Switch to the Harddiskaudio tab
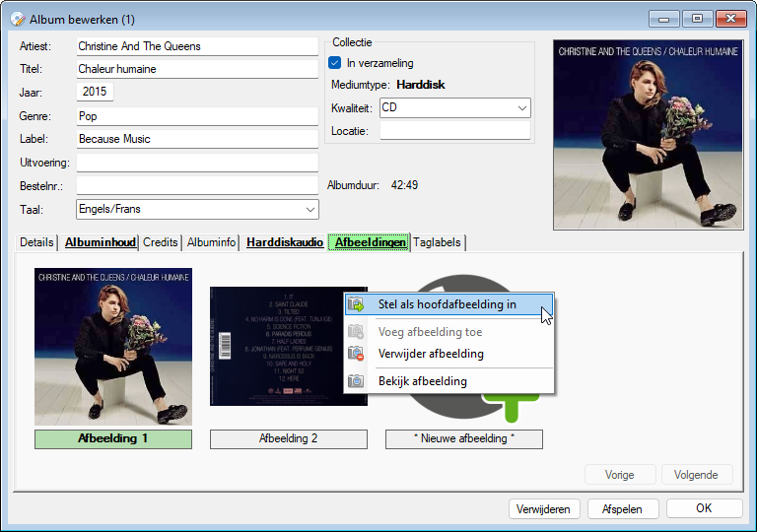Image resolution: width=757 pixels, height=532 pixels. pyautogui.click(x=285, y=242)
